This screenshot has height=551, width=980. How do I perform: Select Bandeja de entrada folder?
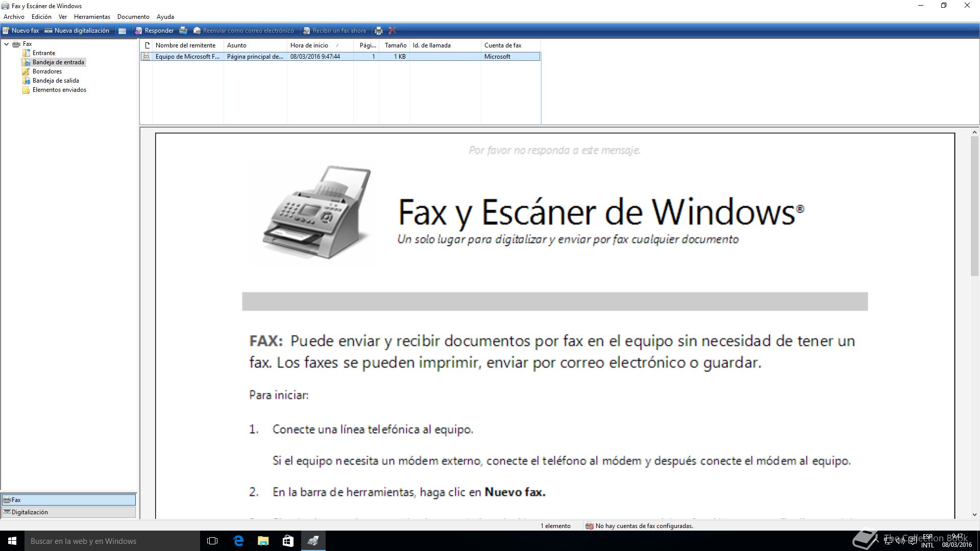click(58, 62)
